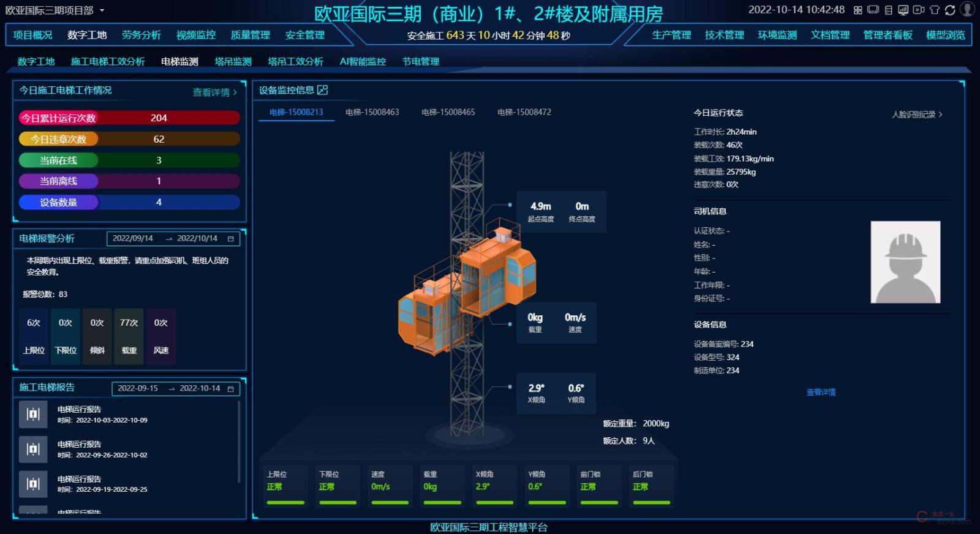
Task: Open the 环境监测 menu
Action: pos(777,35)
